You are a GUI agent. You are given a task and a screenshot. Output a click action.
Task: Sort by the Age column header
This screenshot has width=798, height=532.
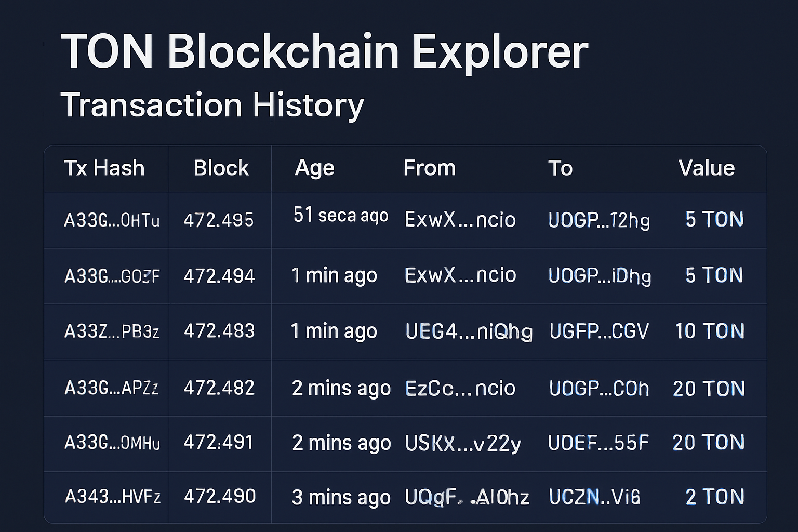(314, 168)
